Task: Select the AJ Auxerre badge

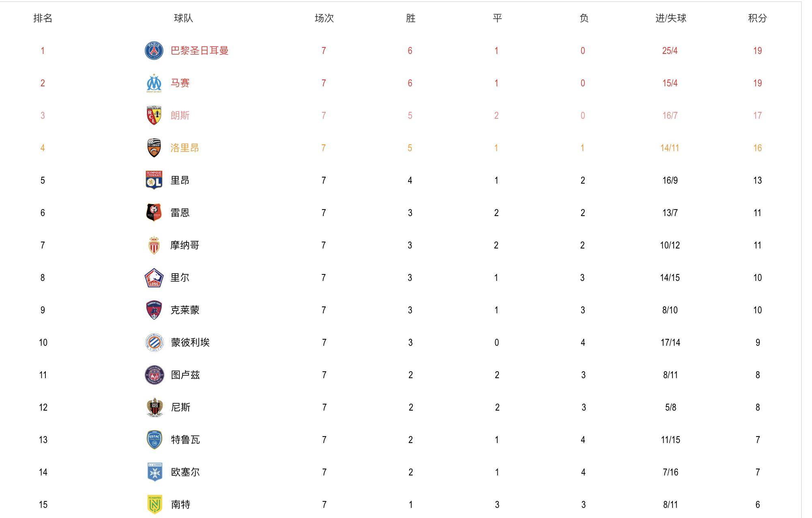Action: (155, 472)
